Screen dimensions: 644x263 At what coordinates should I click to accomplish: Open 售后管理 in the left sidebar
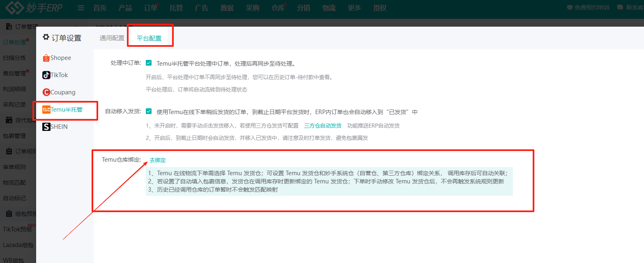[14, 73]
